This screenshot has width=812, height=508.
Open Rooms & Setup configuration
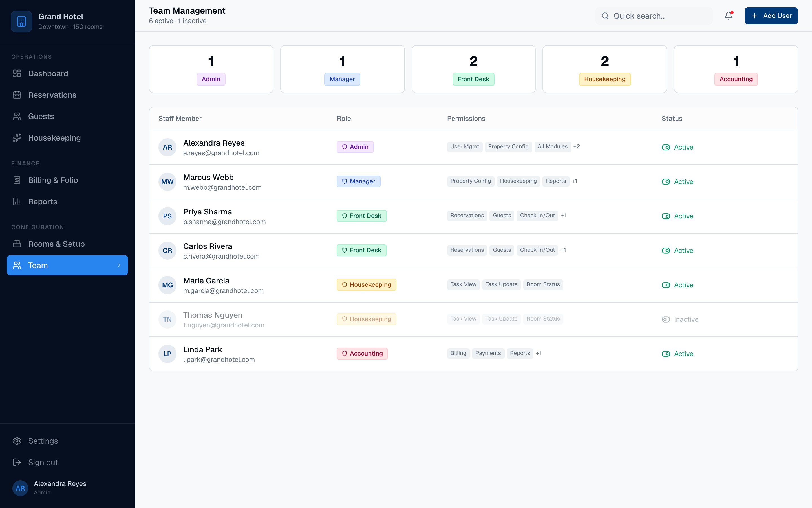[x=67, y=244]
